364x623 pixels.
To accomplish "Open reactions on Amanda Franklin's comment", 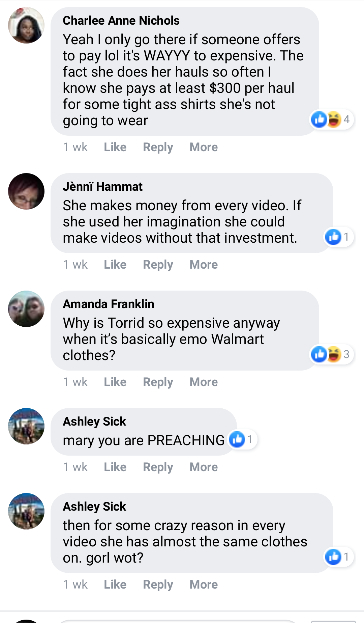I will pos(332,354).
